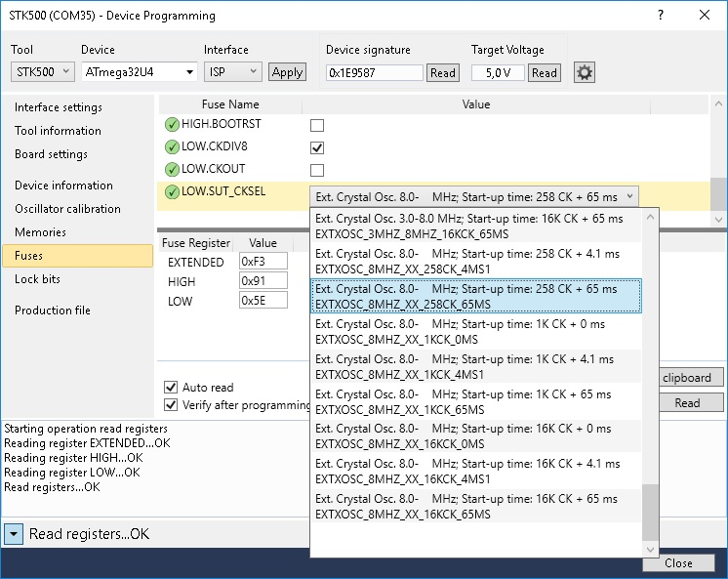Screen dimensions: 728x579
Task: Select the Fuses page
Action: 77,256
